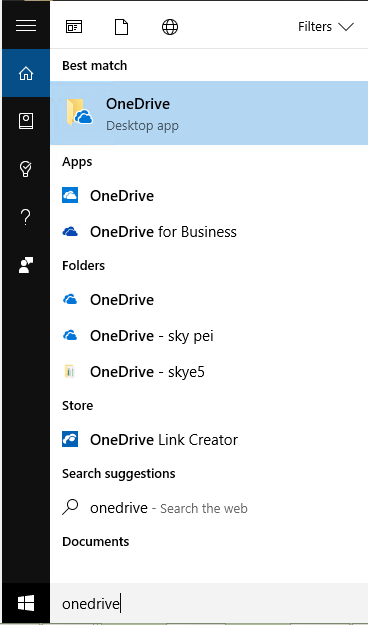368x625 pixels.
Task: Filter results by Documents icon
Action: coord(122,27)
